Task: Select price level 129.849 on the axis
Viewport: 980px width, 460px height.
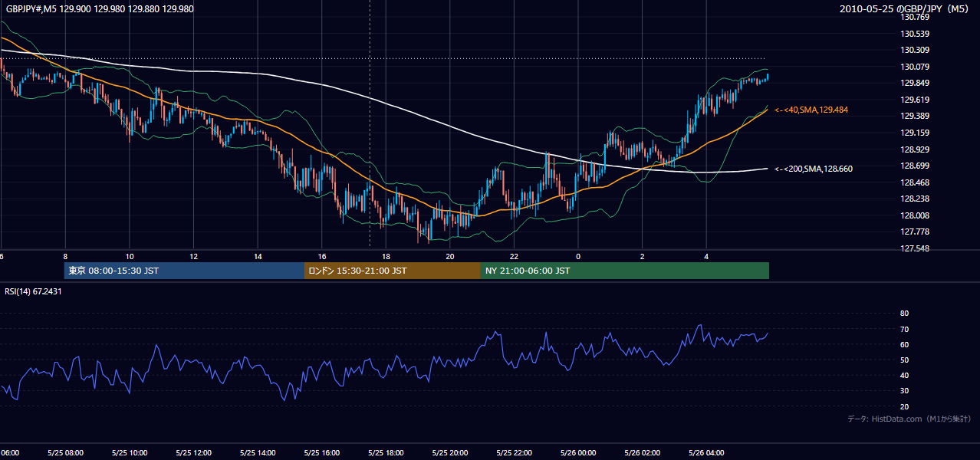Action: pyautogui.click(x=914, y=84)
